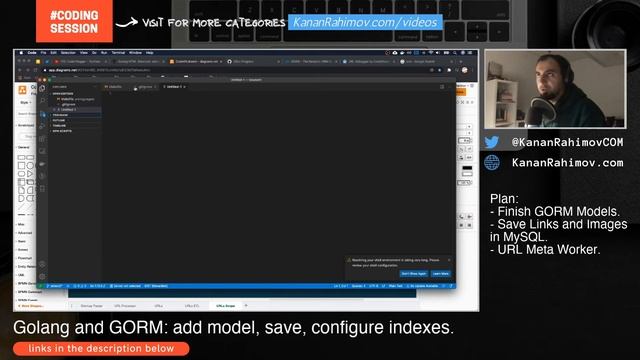Click the browser extensions puzzle icon
Viewport: 640px width, 360px height.
click(x=449, y=70)
